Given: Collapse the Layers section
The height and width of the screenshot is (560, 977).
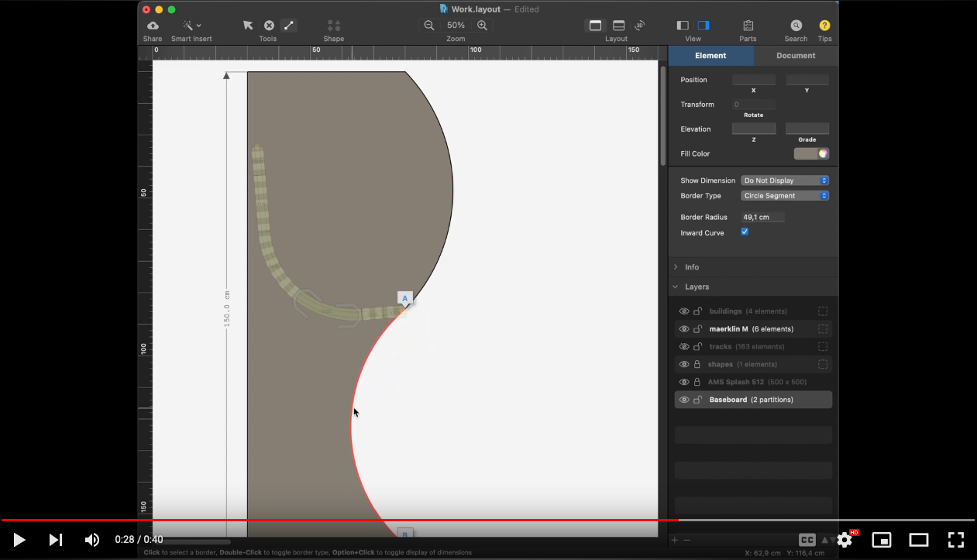Looking at the screenshot, I should tap(676, 287).
